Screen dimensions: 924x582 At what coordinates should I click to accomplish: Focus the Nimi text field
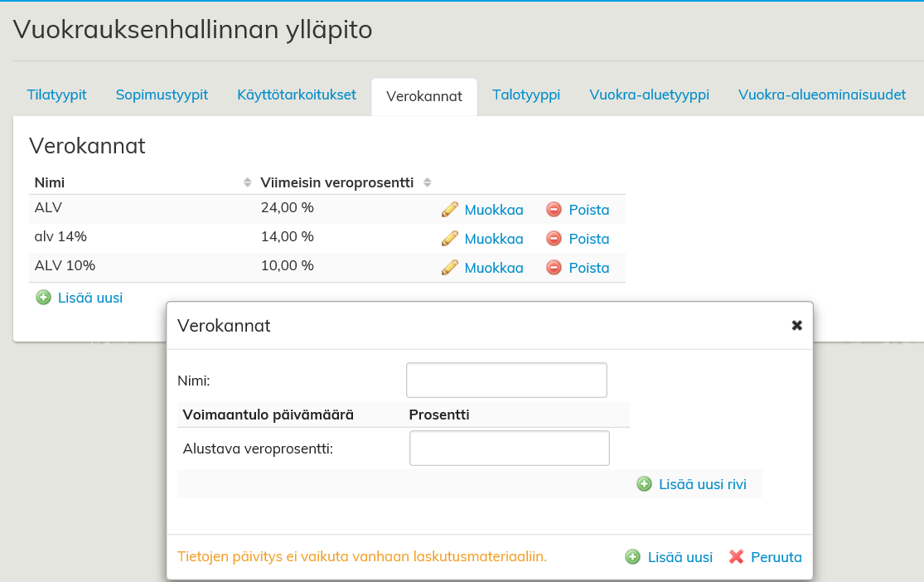coord(506,381)
